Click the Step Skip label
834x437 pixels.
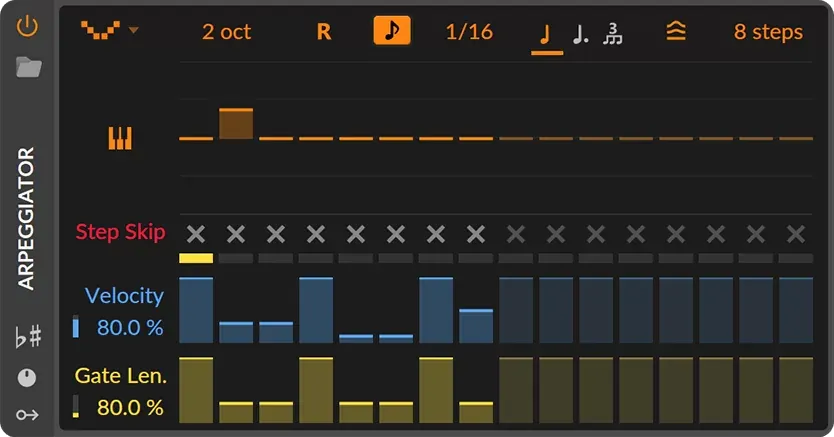(x=121, y=232)
